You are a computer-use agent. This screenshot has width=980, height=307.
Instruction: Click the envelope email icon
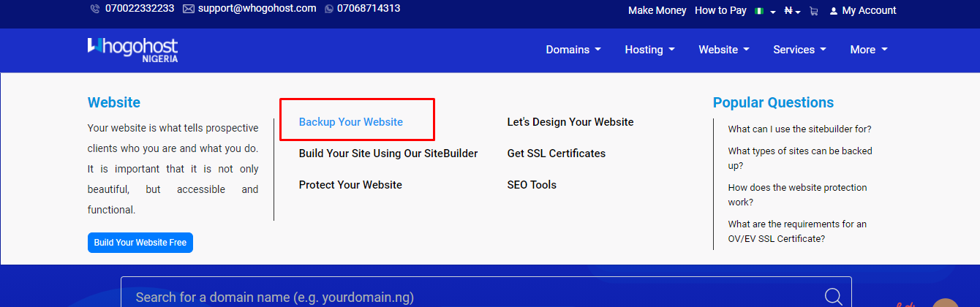coord(188,10)
